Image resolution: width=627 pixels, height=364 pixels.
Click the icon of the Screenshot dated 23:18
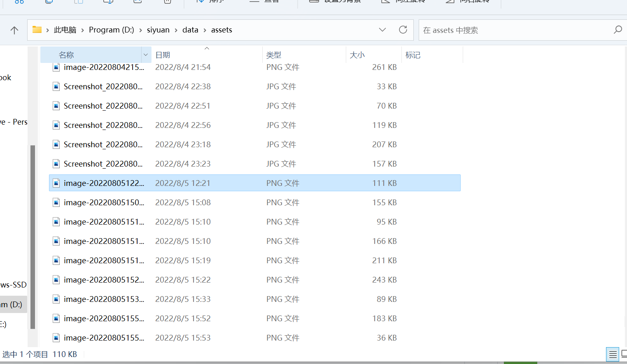pyautogui.click(x=56, y=144)
